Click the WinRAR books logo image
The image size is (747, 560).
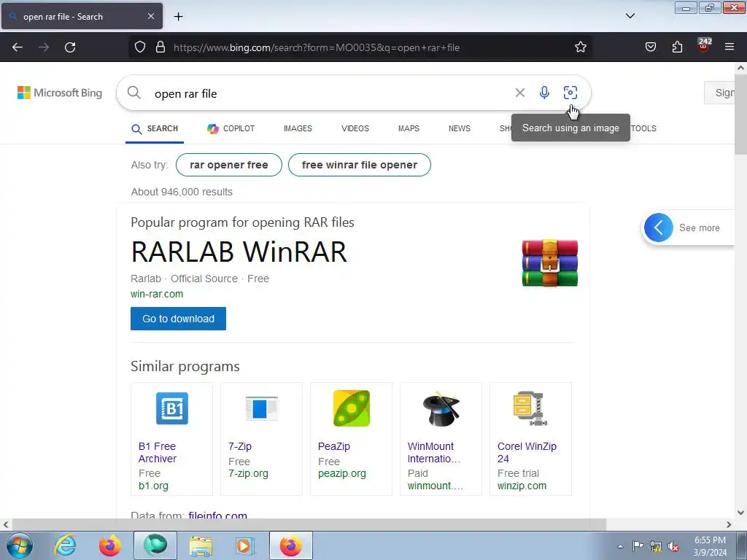tap(550, 262)
